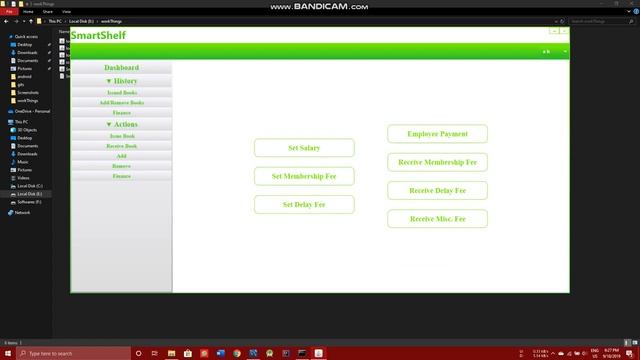Go back in File Explorer
Viewport: 640px width, 360px height.
(x=6, y=21)
